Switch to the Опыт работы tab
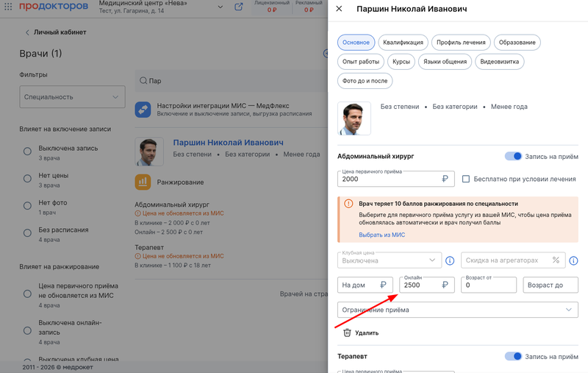Viewport: 588px width, 373px height. tap(361, 62)
